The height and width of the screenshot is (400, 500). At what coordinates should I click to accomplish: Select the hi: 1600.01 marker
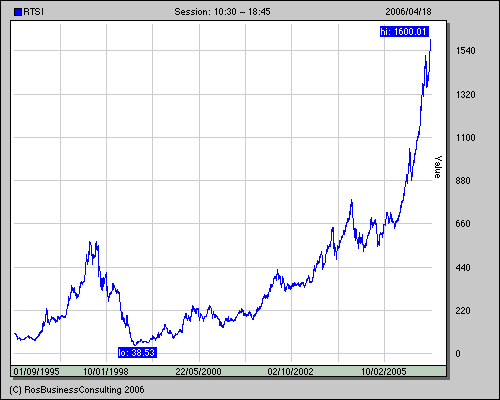[x=404, y=32]
